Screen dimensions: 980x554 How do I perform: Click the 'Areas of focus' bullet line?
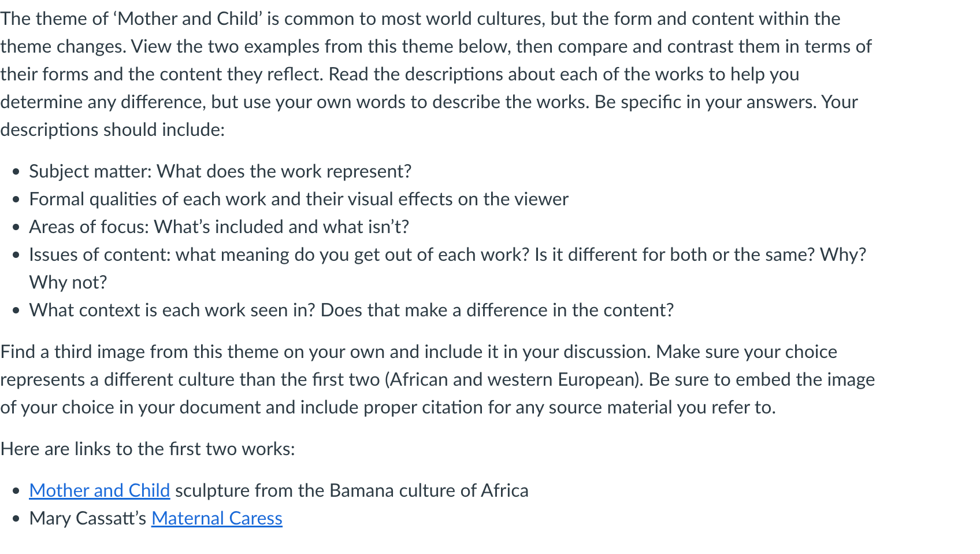[219, 227]
